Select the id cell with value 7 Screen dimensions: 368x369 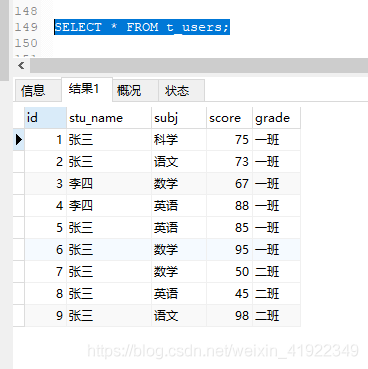(x=45, y=272)
